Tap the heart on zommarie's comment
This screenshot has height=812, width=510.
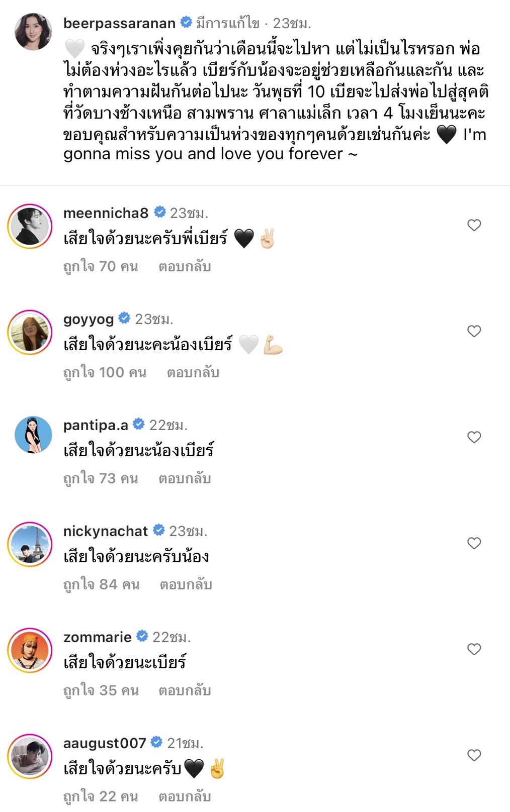[474, 649]
